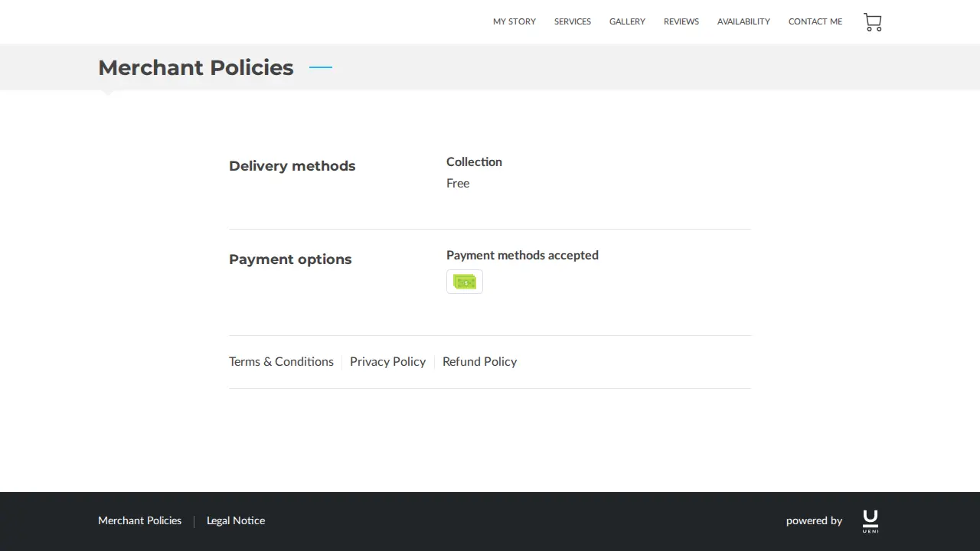
Task: Select REVIEWS in the top navigation
Action: tap(681, 21)
